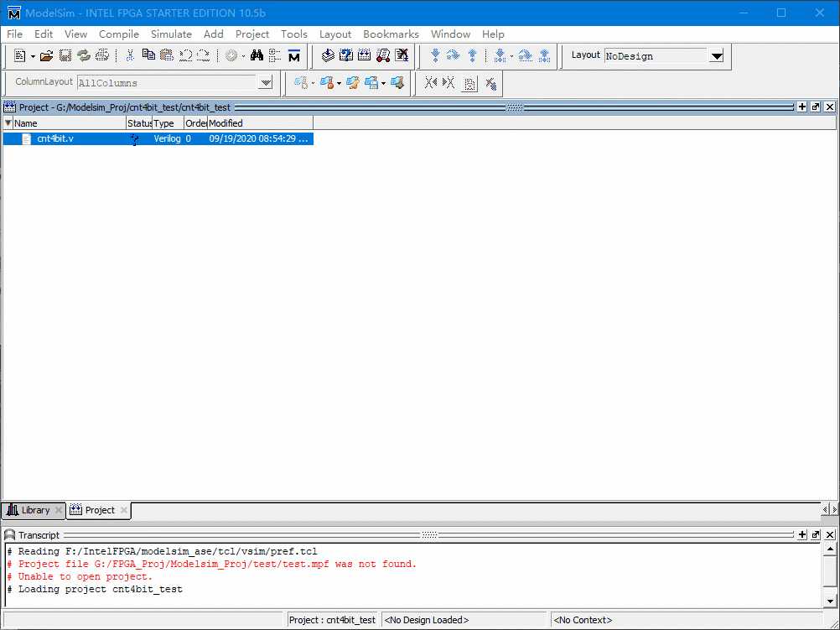This screenshot has height=630, width=840.
Task: Click the Find Next Transition icon
Action: pyautogui.click(x=449, y=83)
